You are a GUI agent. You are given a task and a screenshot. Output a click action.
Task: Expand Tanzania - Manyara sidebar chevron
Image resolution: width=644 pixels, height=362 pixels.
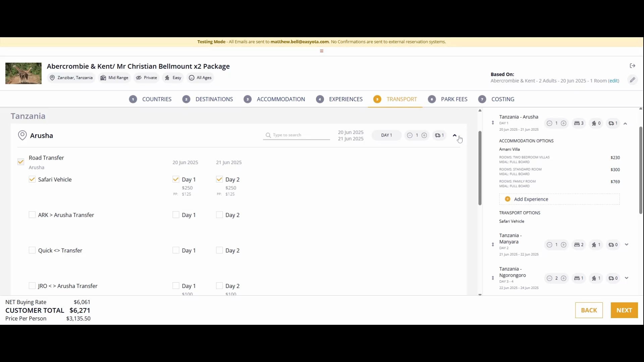[x=627, y=245]
